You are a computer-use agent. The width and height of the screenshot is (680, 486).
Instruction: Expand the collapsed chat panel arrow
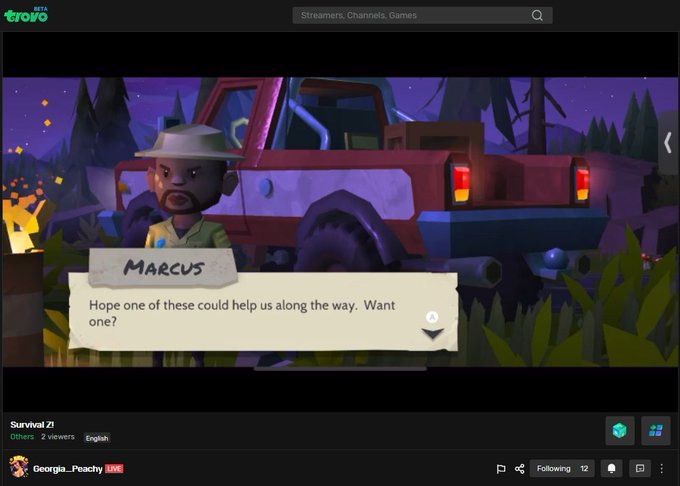point(668,143)
